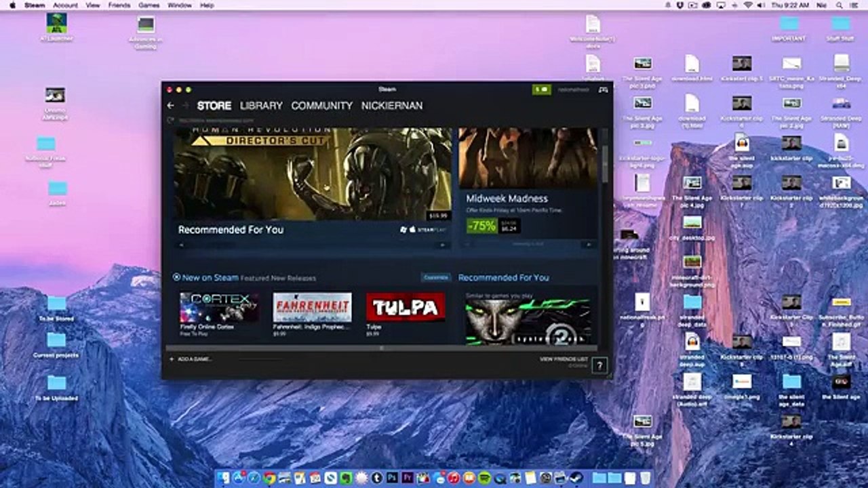Open the COMMUNITY tab in Steam
The image size is (868, 488).
click(x=322, y=106)
